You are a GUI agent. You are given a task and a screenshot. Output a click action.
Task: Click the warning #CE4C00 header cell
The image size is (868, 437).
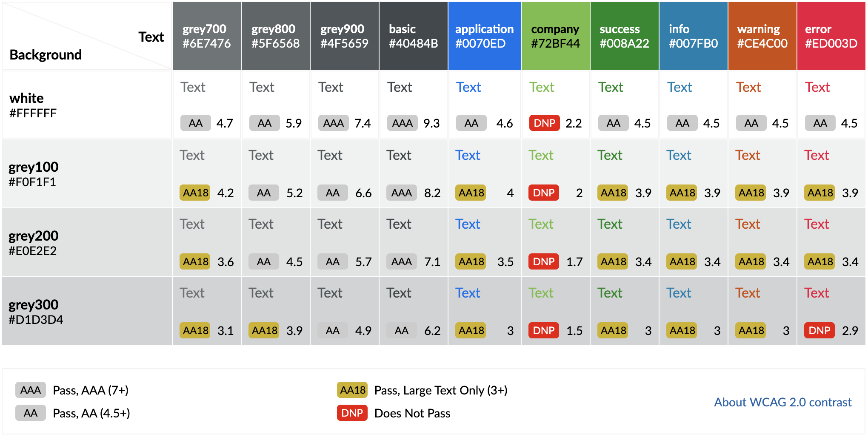(762, 36)
